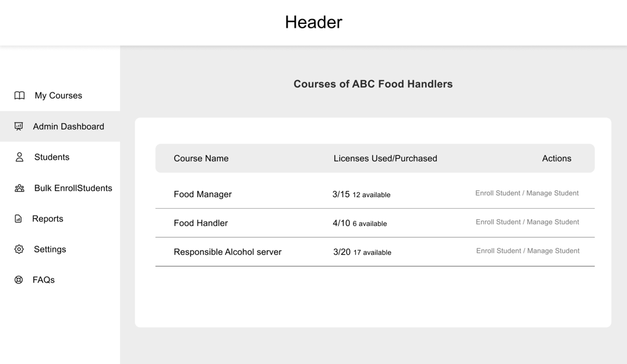Go to Students page
The width and height of the screenshot is (627, 364).
(x=60, y=157)
